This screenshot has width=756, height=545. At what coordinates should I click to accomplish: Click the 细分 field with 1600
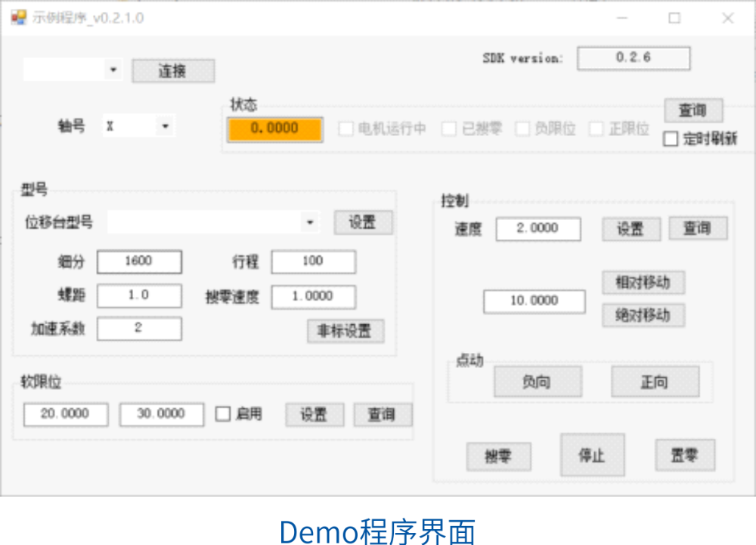(x=139, y=262)
